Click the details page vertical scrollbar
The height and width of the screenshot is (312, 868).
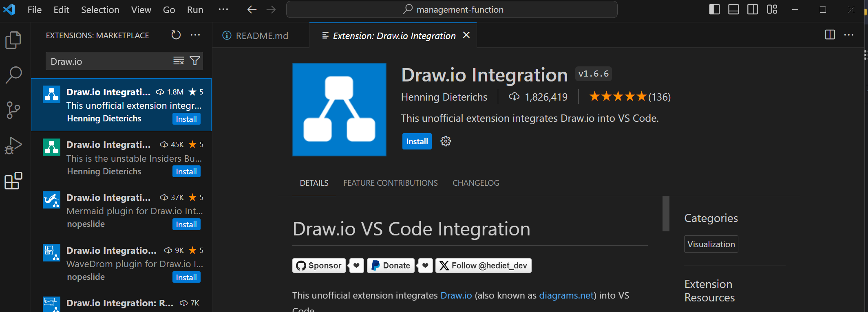(666, 213)
